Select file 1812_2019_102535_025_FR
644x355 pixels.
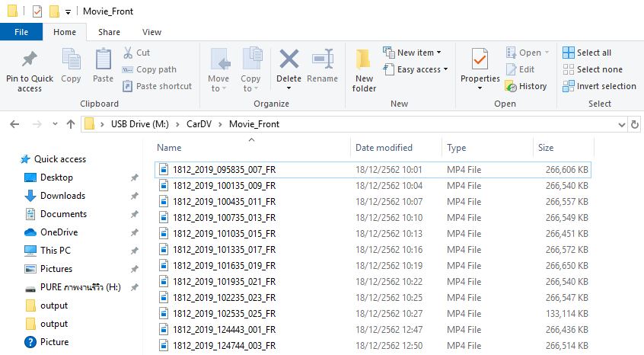pyautogui.click(x=373, y=314)
